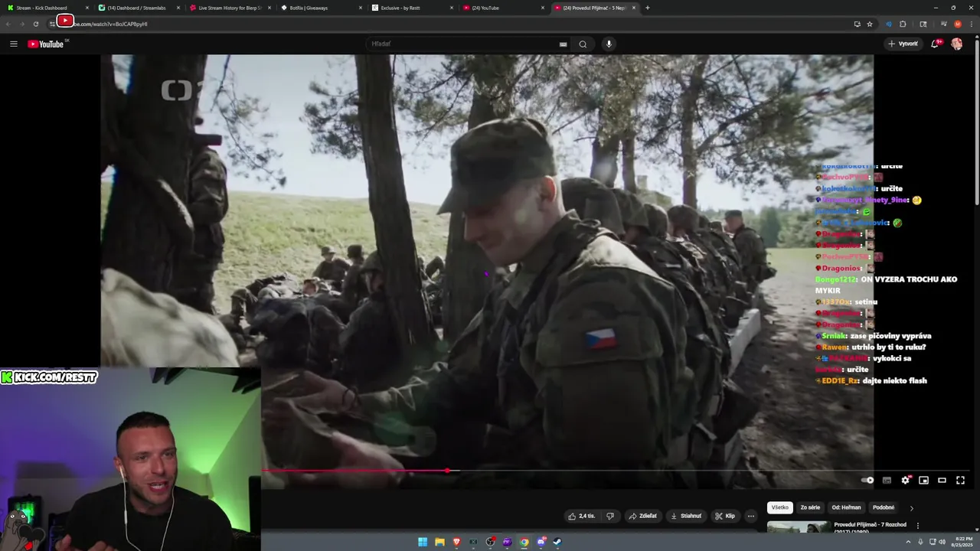Open the browser extensions puzzle icon
This screenshot has width=980, height=551.
pyautogui.click(x=903, y=24)
